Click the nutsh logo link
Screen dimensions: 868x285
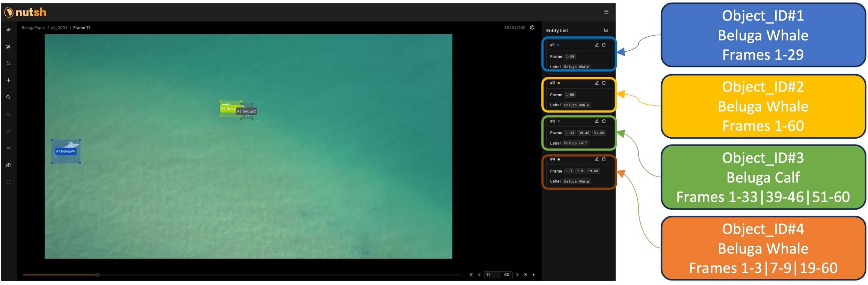click(x=25, y=12)
